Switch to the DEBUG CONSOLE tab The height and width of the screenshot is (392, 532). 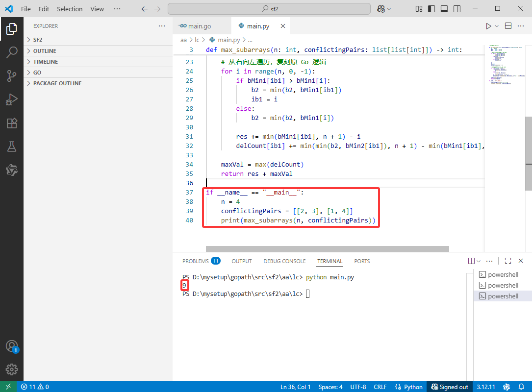coord(284,261)
